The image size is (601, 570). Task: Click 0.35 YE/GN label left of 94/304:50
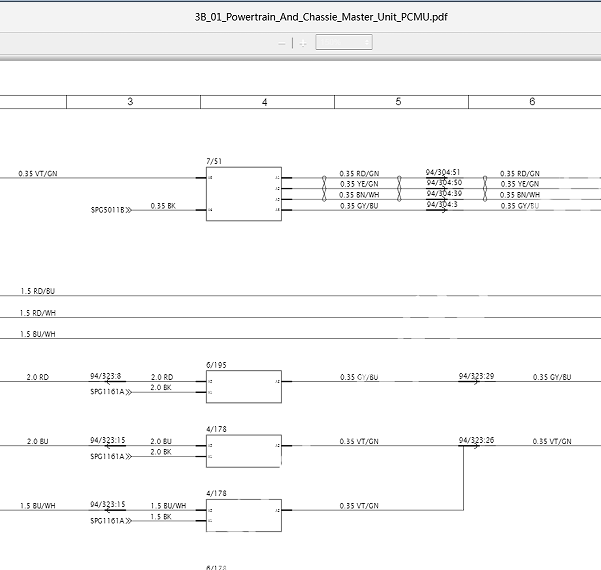pyautogui.click(x=359, y=184)
